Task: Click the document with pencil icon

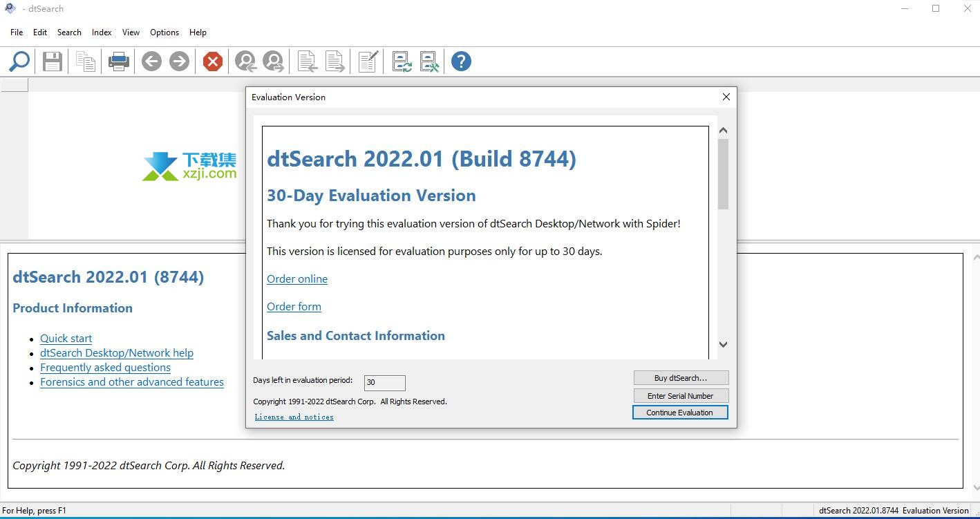Action: pos(368,62)
